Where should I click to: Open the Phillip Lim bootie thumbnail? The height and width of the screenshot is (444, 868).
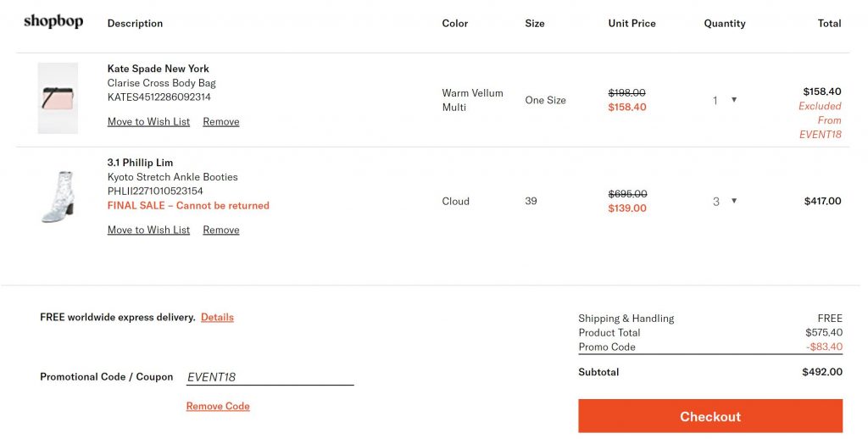coord(58,197)
